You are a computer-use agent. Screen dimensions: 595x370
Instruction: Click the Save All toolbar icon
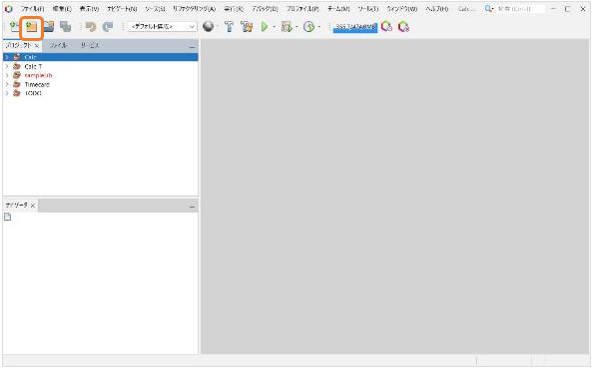[66, 27]
